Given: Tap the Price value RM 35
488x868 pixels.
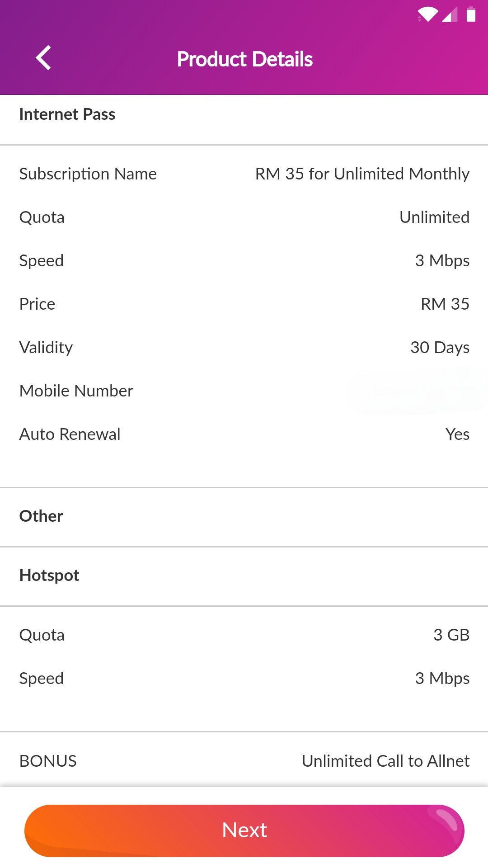Looking at the screenshot, I should click(x=445, y=304).
